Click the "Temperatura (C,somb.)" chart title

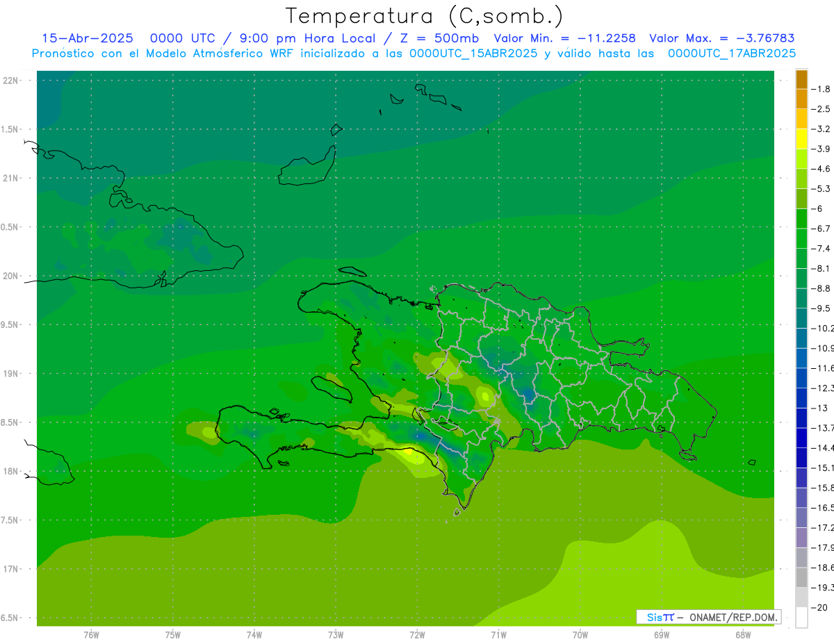pos(425,16)
